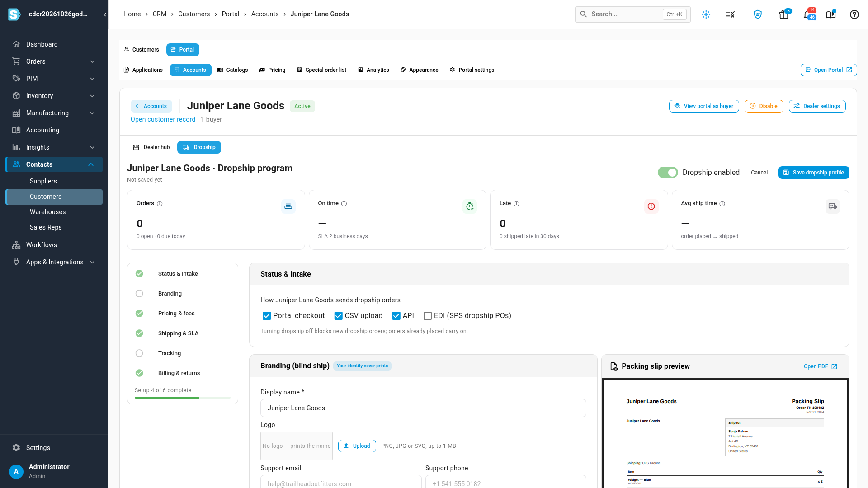Screen dimensions: 868x488
Task: Open customer record link
Action: point(163,119)
